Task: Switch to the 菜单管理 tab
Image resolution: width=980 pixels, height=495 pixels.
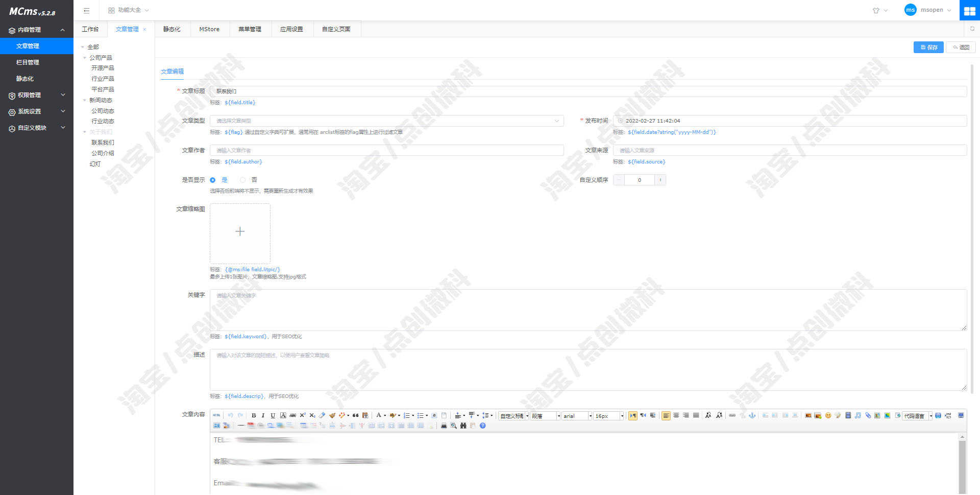Action: 250,29
